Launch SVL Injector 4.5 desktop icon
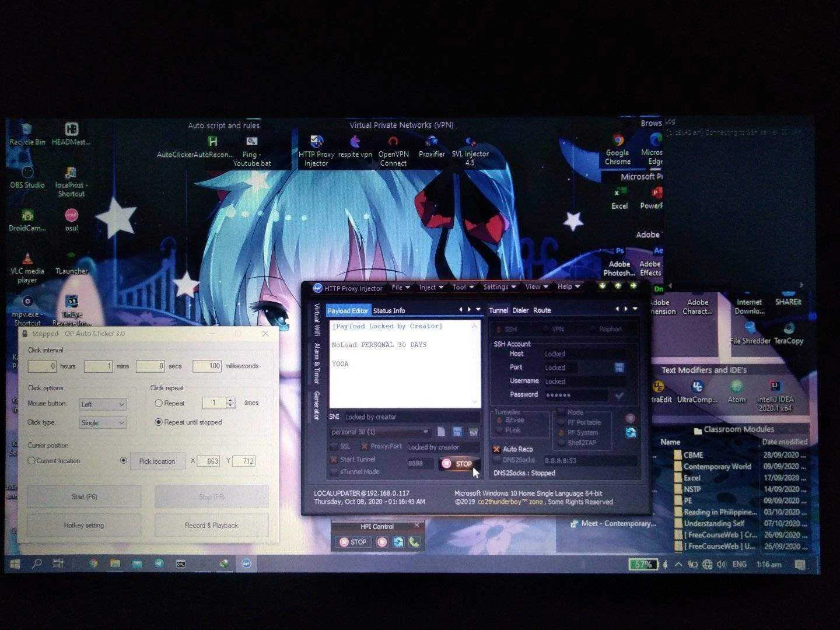Screen dimensions: 840x630 (x=470, y=150)
